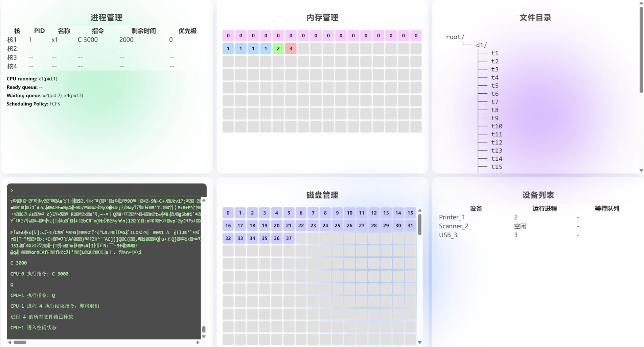Select file t1 in the directory tree
Image resolution: width=644 pixels, height=347 pixels.
click(x=495, y=53)
